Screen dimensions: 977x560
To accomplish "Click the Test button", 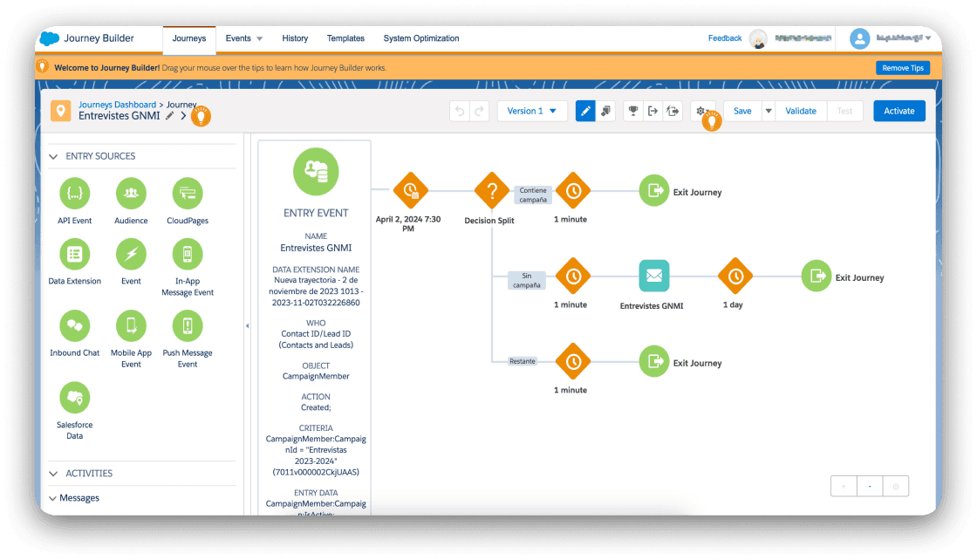I will [x=844, y=111].
